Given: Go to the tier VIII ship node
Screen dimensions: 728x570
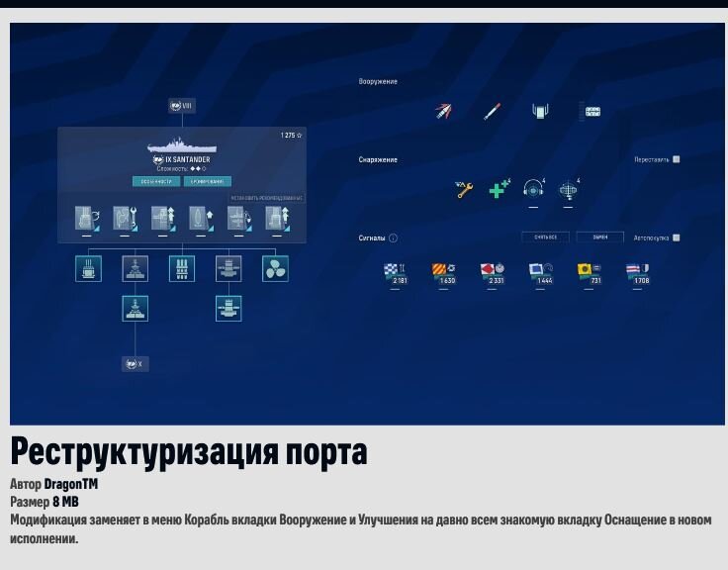Looking at the screenshot, I should (182, 107).
